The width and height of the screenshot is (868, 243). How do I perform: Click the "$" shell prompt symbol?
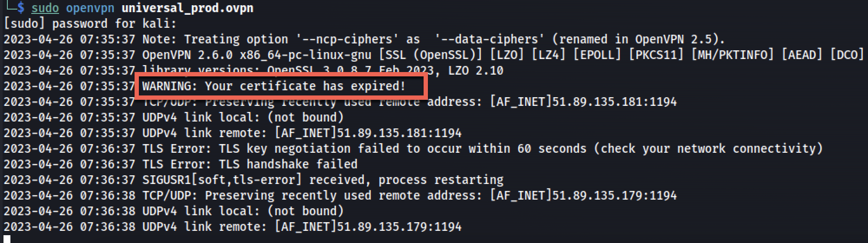coord(20,8)
